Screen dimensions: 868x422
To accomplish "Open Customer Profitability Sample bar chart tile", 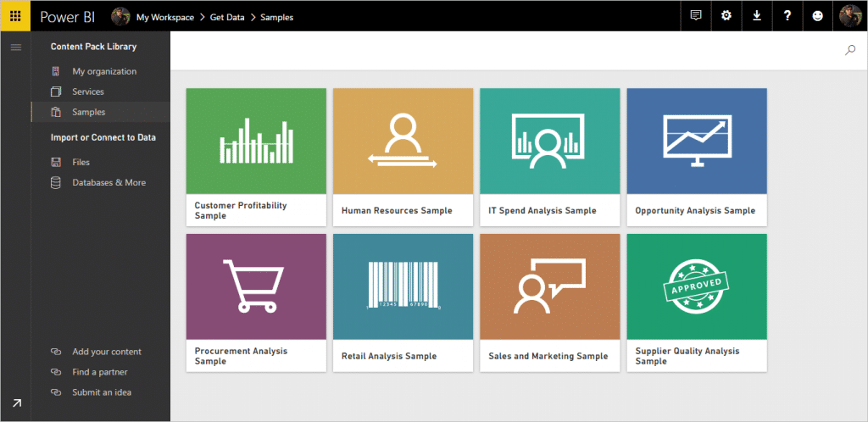I will tap(256, 141).
